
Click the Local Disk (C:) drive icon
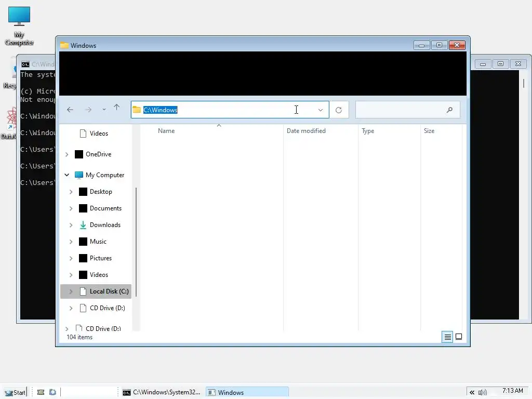(x=83, y=291)
